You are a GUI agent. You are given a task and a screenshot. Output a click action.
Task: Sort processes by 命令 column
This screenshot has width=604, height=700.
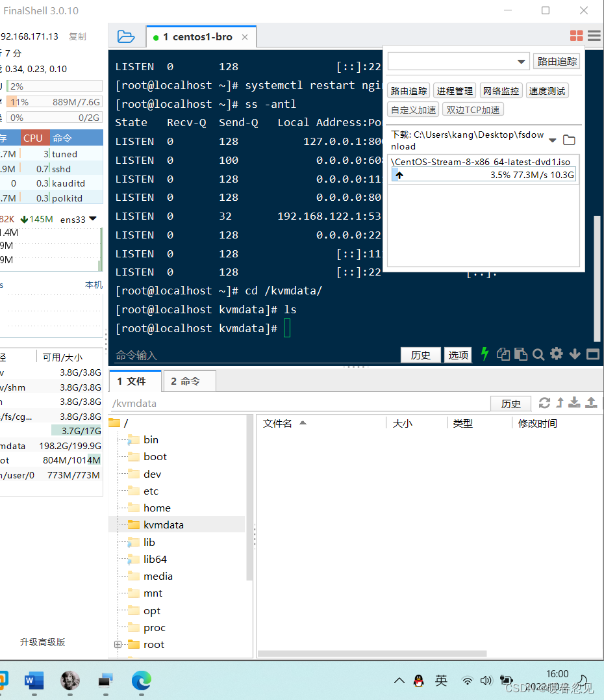[76, 138]
